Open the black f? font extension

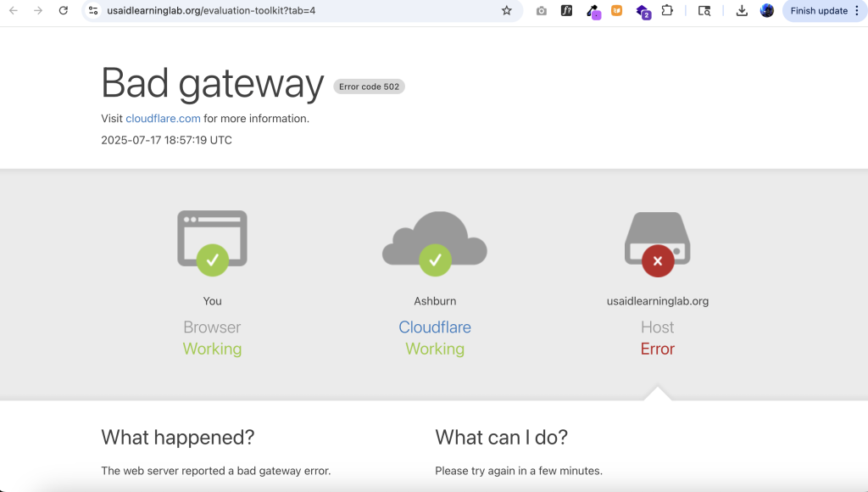pos(566,10)
